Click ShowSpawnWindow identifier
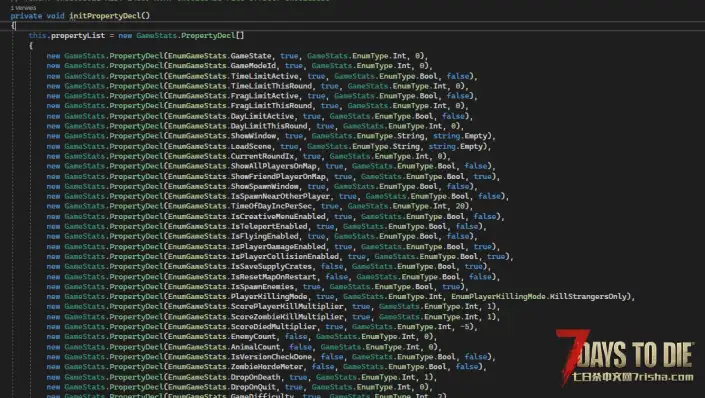705x398 pixels. [264, 186]
